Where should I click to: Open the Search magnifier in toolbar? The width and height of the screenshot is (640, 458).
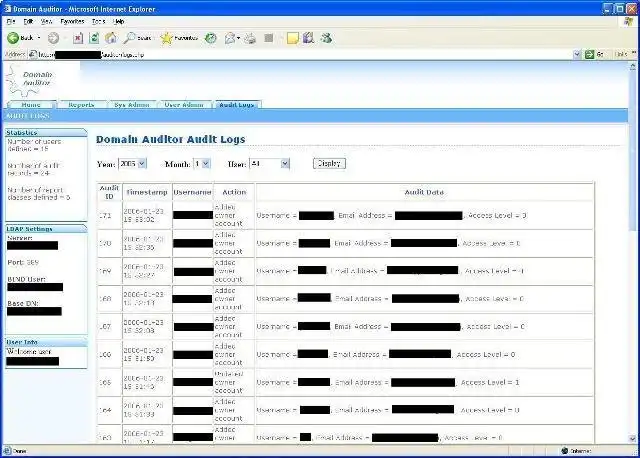pyautogui.click(x=138, y=38)
